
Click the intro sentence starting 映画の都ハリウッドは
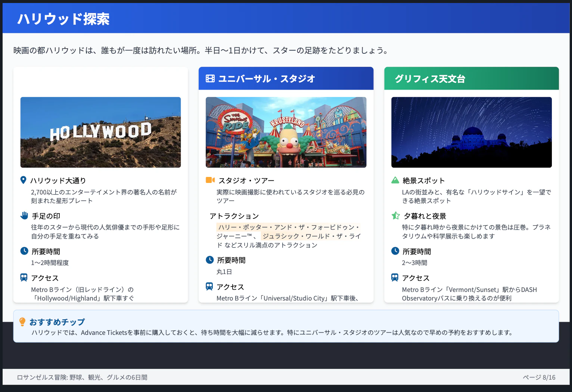click(202, 50)
